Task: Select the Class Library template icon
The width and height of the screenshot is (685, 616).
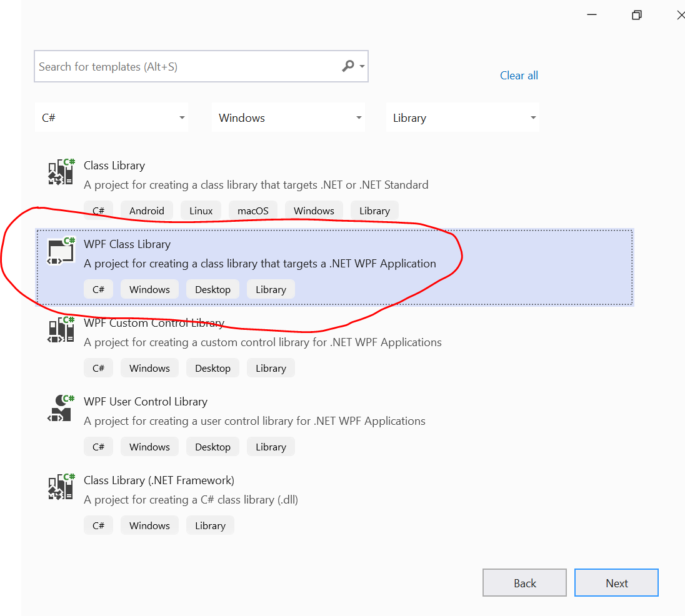Action: coord(60,171)
